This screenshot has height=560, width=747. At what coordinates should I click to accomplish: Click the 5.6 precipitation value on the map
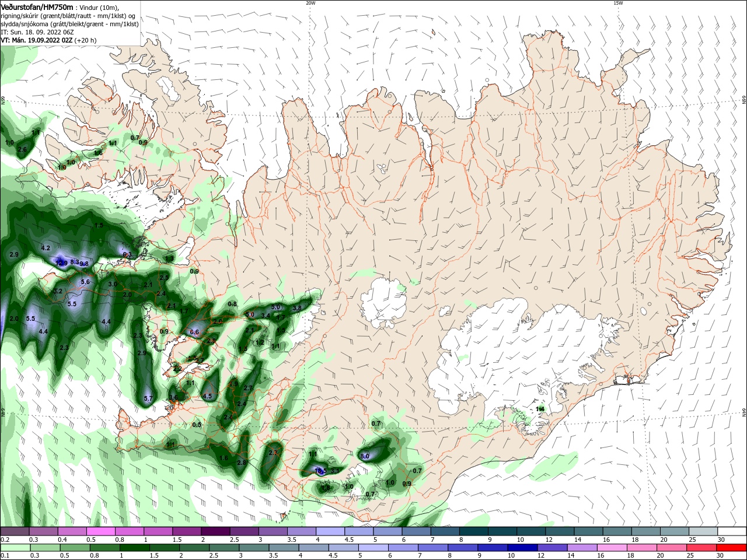[x=85, y=282]
